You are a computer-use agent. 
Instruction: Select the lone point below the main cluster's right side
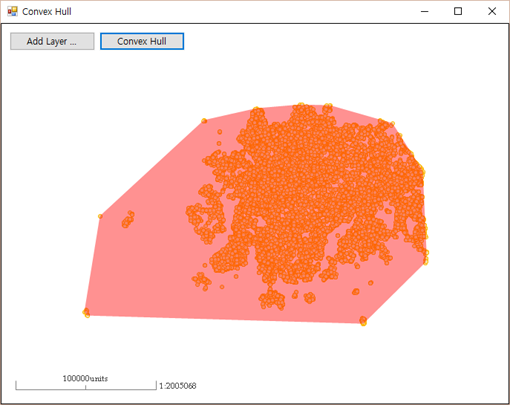(370, 283)
